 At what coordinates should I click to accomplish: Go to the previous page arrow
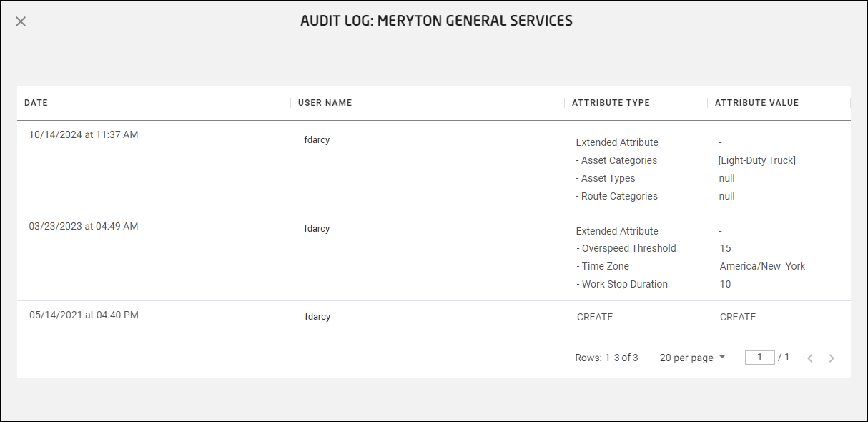[x=810, y=358]
